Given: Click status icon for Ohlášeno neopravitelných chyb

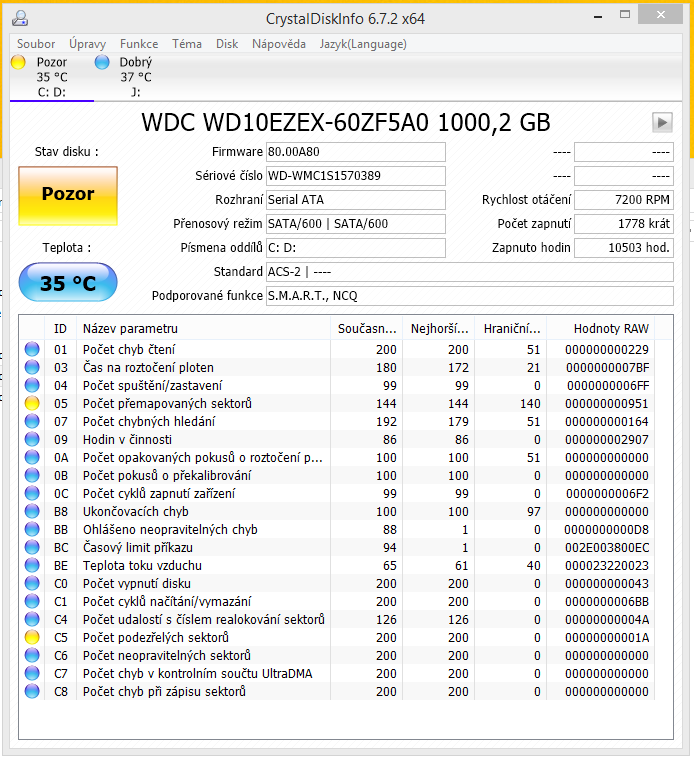Looking at the screenshot, I should pyautogui.click(x=32, y=530).
